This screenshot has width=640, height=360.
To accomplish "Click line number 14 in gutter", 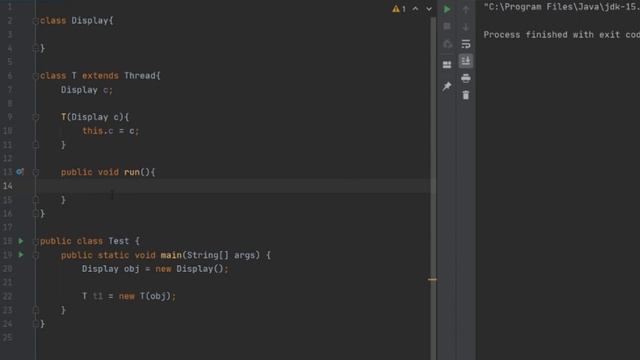I will (7, 186).
